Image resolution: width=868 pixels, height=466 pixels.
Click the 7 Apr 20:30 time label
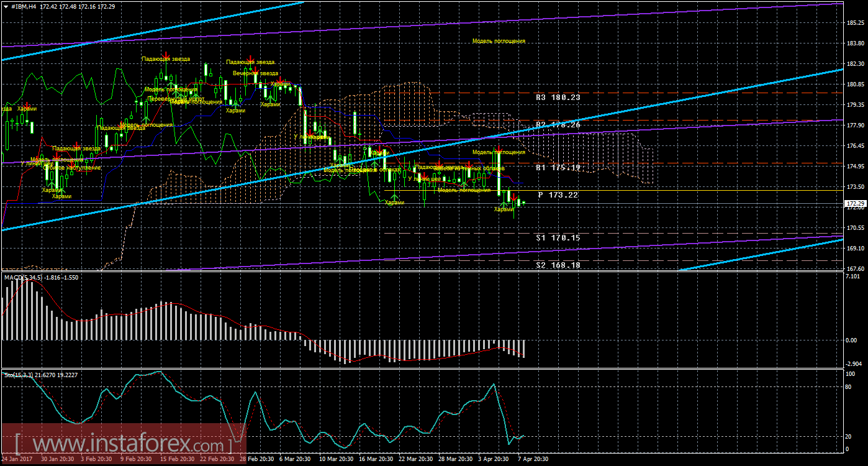click(x=532, y=460)
